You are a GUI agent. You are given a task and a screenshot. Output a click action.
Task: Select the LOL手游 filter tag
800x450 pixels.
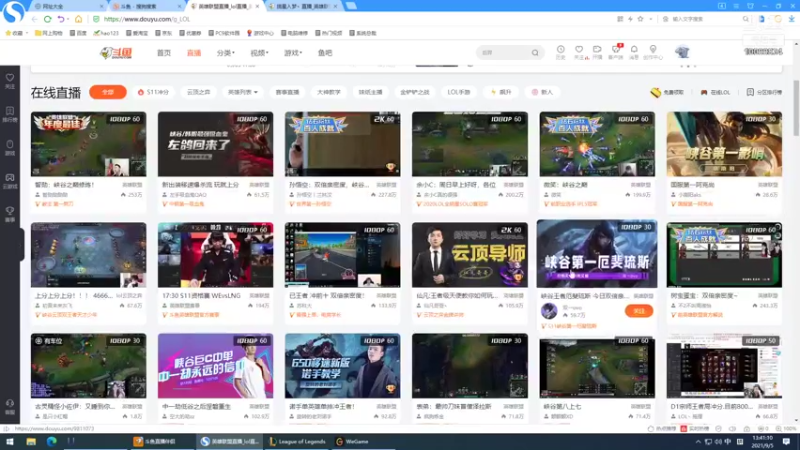point(458,92)
